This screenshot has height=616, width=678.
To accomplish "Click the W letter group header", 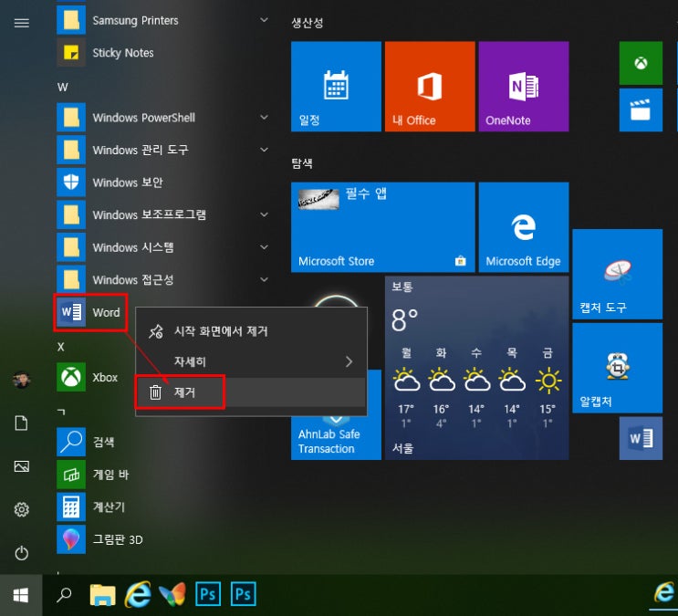I will 63,88.
